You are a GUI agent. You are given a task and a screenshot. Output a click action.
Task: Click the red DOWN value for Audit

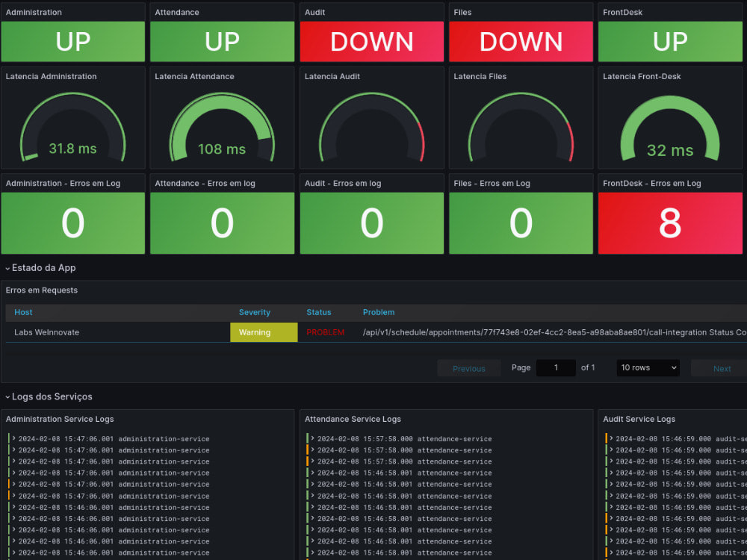371,41
